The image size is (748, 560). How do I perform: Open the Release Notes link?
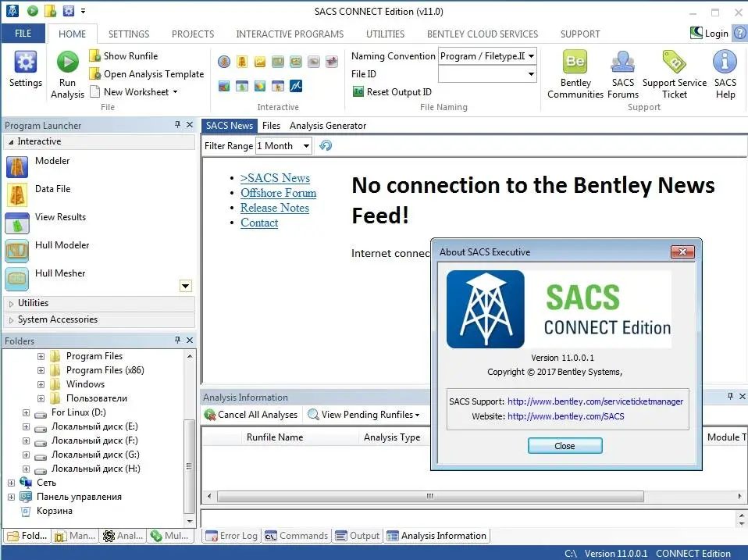click(x=274, y=208)
